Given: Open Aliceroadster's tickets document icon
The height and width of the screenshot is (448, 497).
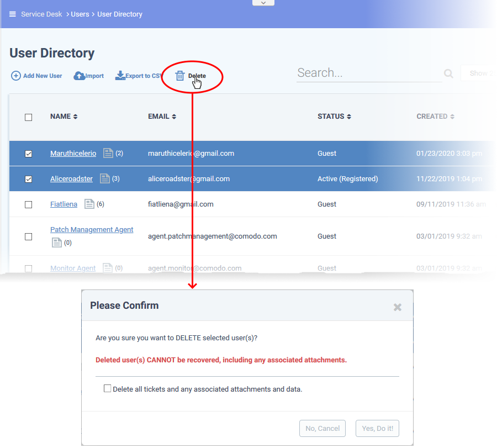Looking at the screenshot, I should [x=104, y=178].
